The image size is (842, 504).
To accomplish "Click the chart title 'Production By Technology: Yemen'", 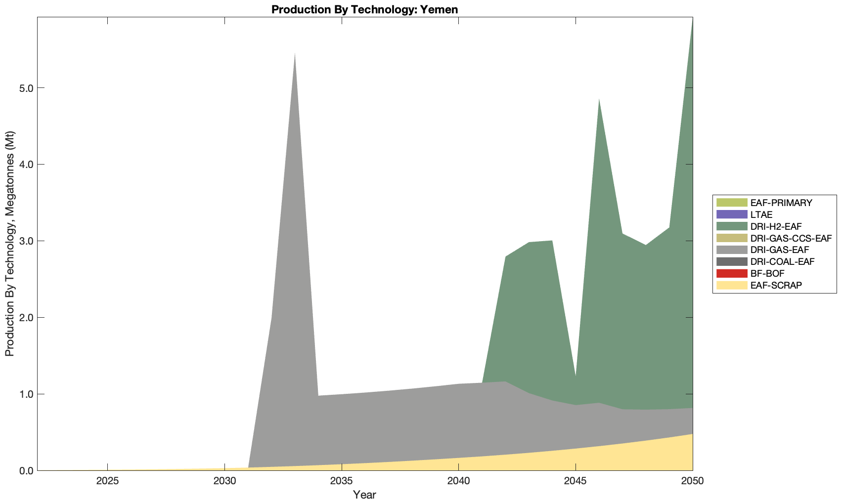I will (365, 9).
